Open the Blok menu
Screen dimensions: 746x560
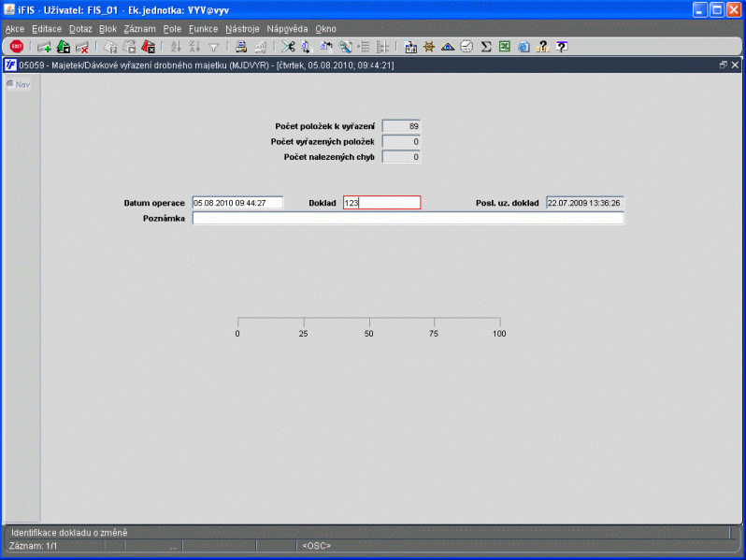[108, 29]
